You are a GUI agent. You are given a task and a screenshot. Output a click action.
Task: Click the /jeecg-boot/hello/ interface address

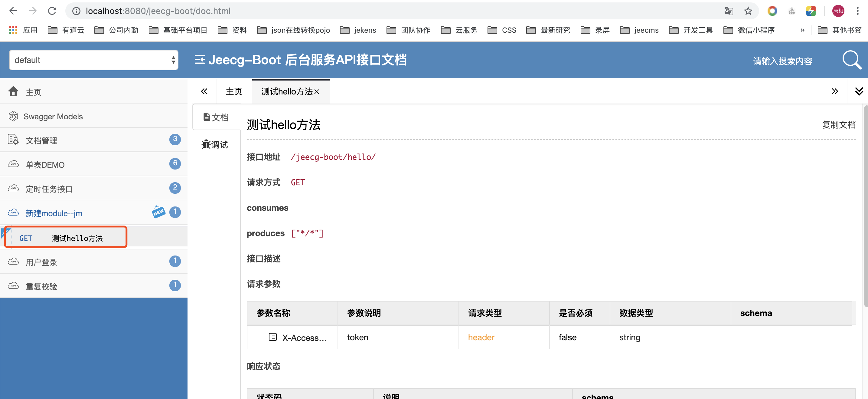pyautogui.click(x=333, y=157)
